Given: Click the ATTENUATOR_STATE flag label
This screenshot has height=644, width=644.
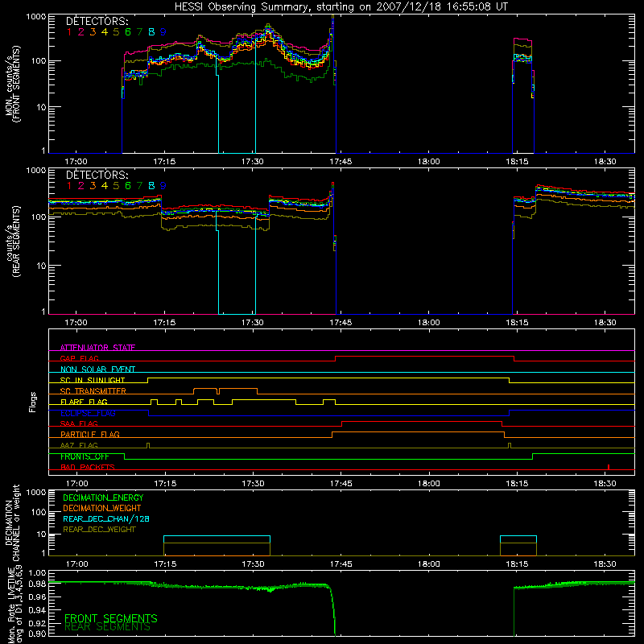Looking at the screenshot, I should coord(97,348).
